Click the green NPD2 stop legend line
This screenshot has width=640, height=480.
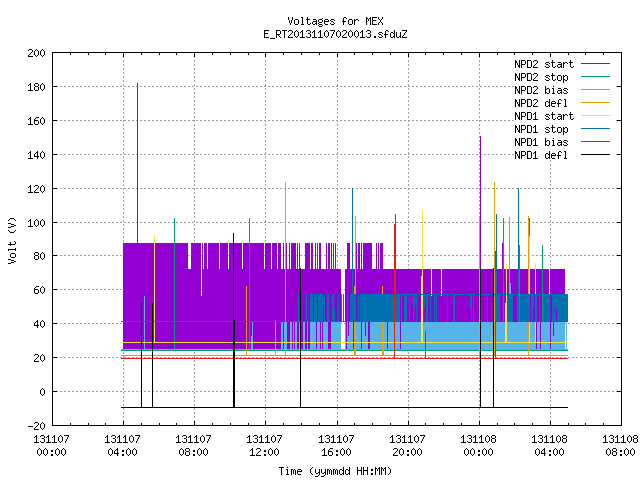pyautogui.click(x=595, y=77)
